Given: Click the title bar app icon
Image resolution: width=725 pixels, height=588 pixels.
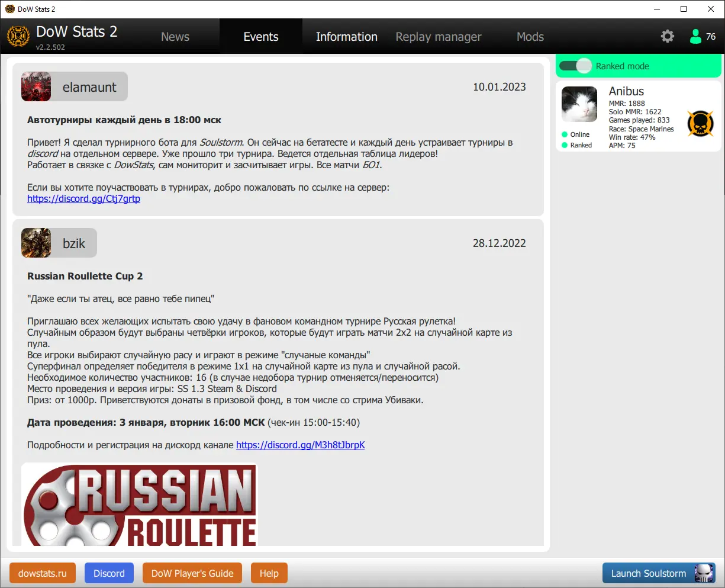Looking at the screenshot, I should click(x=10, y=9).
